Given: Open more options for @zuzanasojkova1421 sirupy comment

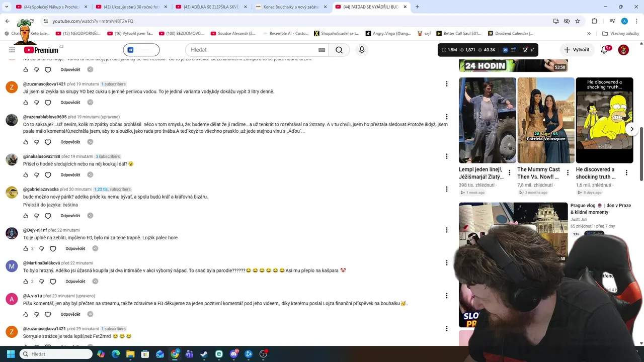Looking at the screenshot, I should click(446, 84).
